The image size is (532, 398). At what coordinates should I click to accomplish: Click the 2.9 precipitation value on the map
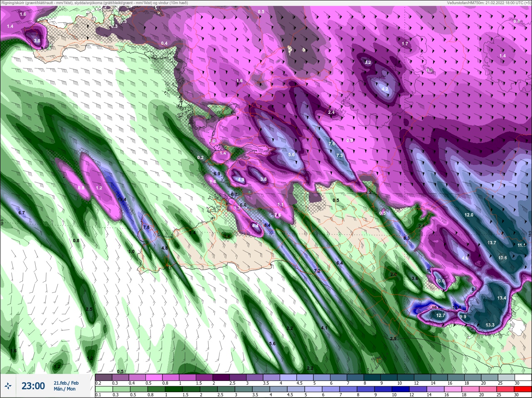point(393,339)
